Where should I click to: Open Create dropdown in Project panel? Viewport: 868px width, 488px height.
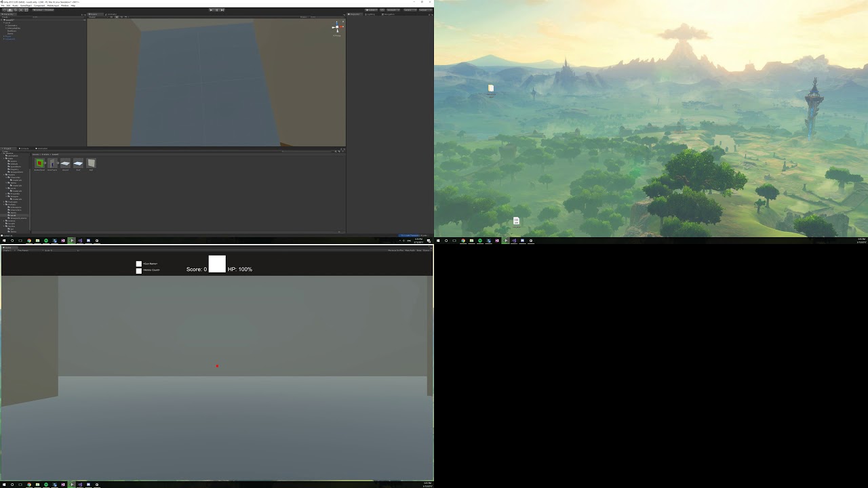click(x=5, y=152)
